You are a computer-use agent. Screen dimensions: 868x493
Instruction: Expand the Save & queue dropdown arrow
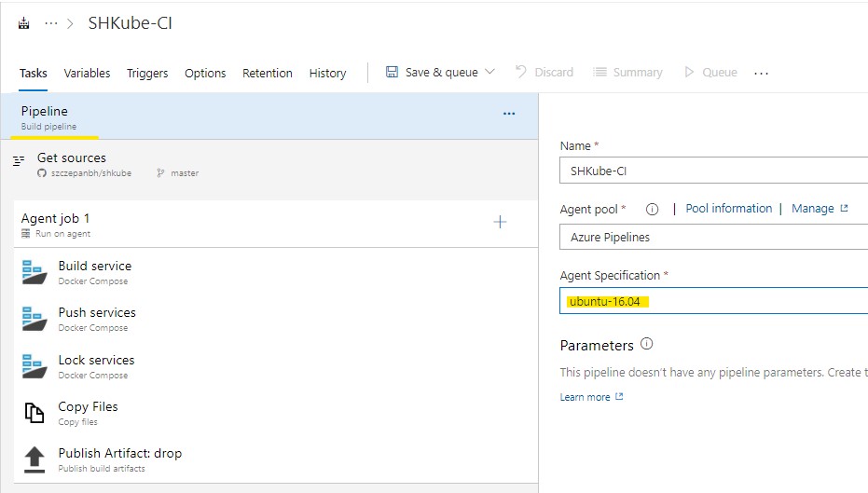(x=489, y=72)
